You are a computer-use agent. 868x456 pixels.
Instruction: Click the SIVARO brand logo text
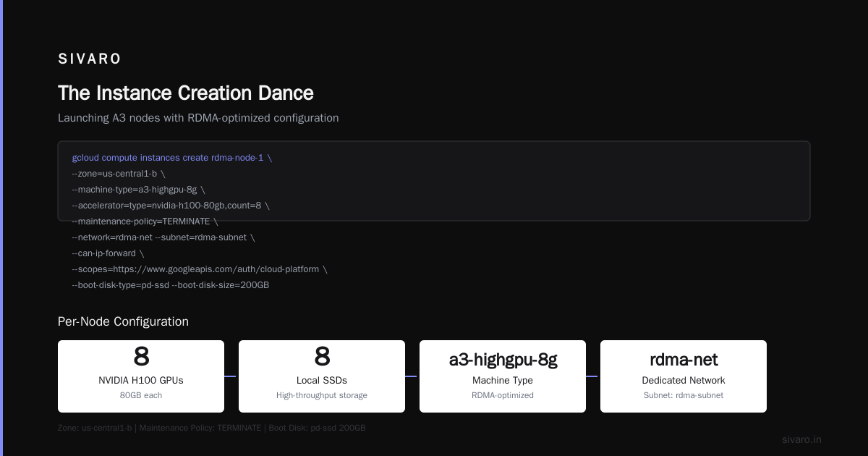(90, 59)
